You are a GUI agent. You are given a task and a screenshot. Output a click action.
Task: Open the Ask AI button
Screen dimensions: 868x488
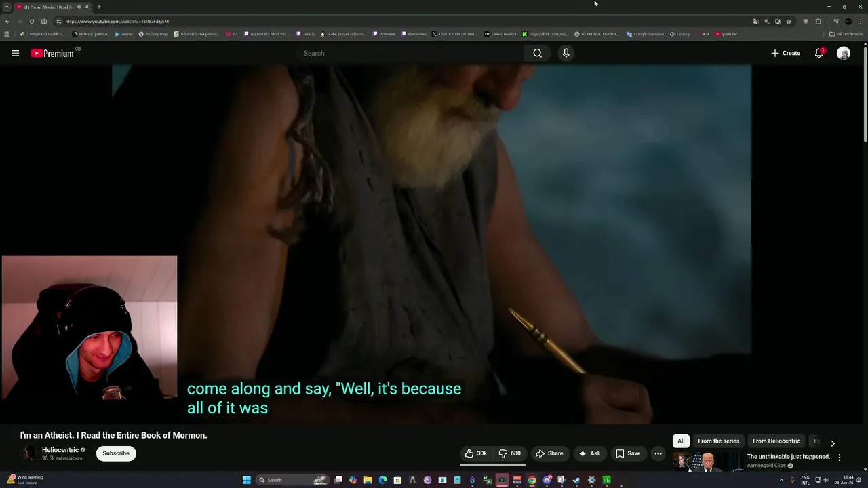[589, 453]
